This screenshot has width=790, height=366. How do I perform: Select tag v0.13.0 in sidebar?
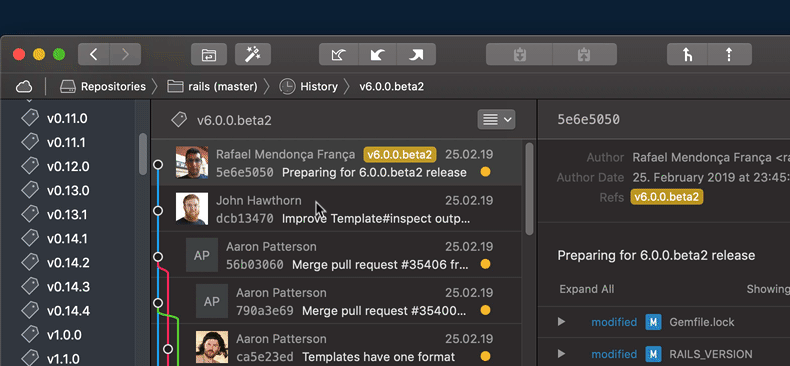coord(68,191)
